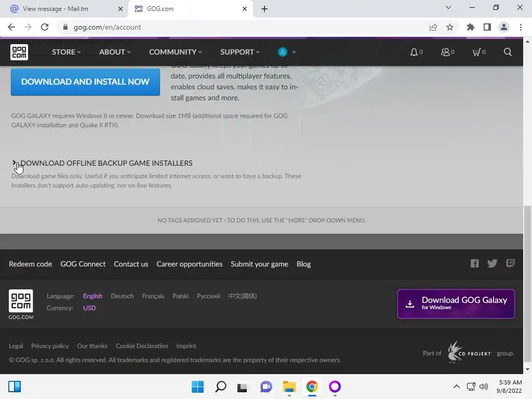Open File Explorer from taskbar
This screenshot has height=399, width=532.
289,387
